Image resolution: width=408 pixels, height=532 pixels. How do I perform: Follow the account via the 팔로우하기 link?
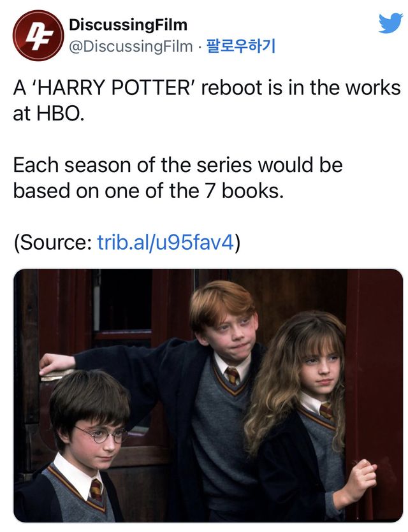(241, 46)
